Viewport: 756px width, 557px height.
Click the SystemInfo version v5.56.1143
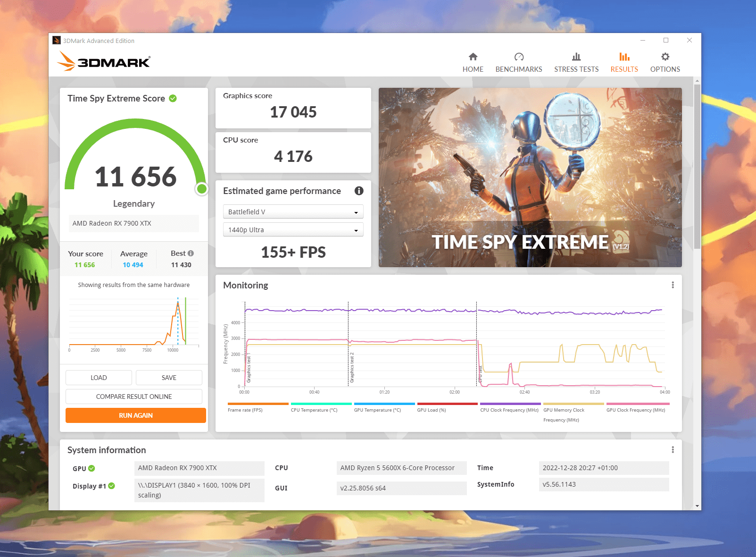(x=604, y=484)
